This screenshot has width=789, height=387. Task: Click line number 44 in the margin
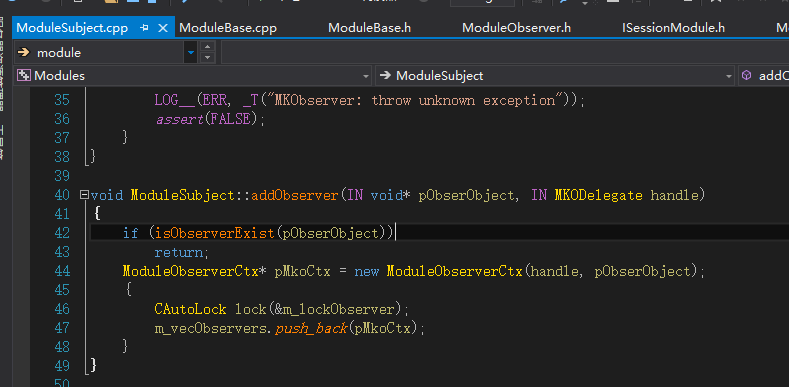pyautogui.click(x=61, y=271)
